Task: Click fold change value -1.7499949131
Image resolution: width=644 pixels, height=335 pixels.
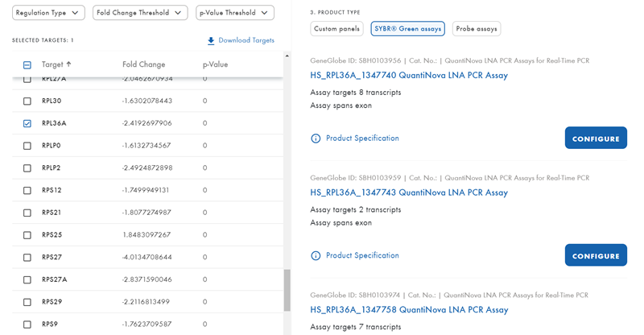Action: [146, 190]
